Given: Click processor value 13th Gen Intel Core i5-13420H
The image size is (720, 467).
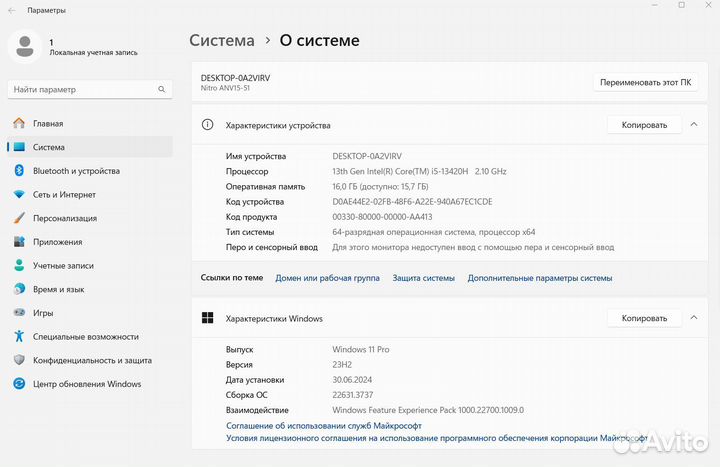Looking at the screenshot, I should tap(419, 171).
